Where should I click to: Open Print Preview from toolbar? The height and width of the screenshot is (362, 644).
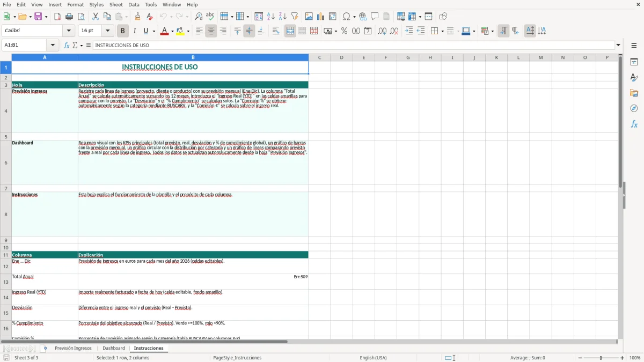click(x=81, y=17)
